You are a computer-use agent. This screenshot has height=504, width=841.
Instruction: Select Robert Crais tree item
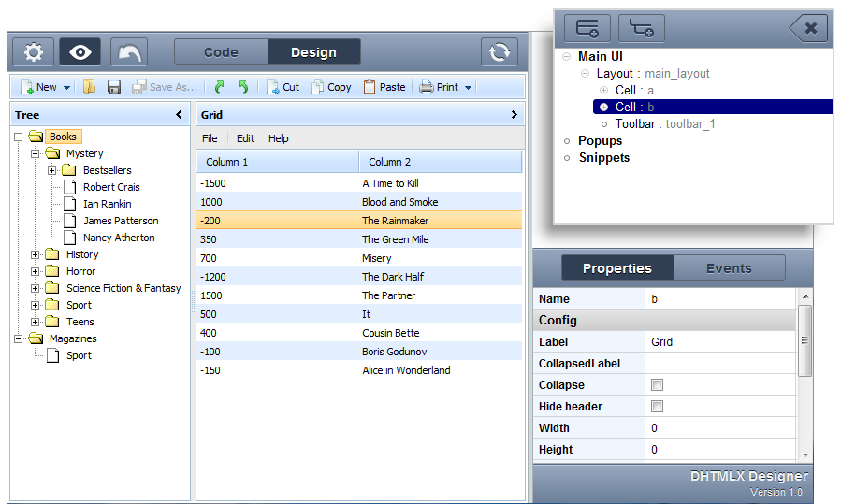(111, 187)
